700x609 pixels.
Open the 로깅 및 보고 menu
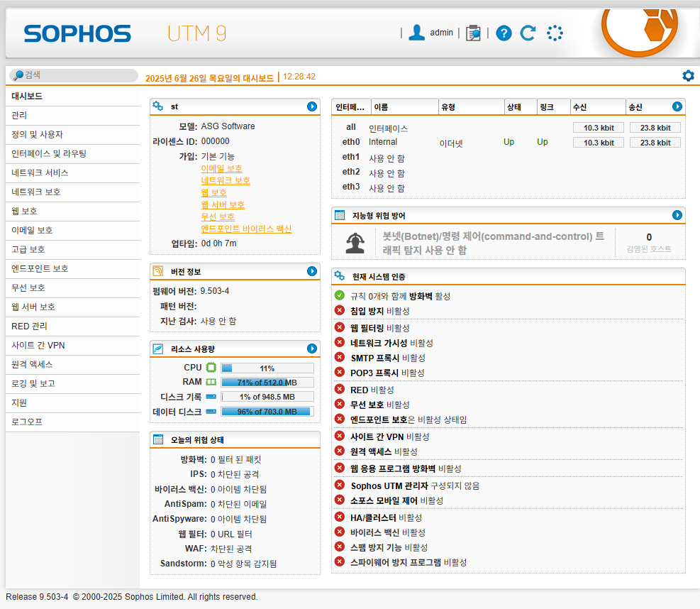pyautogui.click(x=73, y=383)
